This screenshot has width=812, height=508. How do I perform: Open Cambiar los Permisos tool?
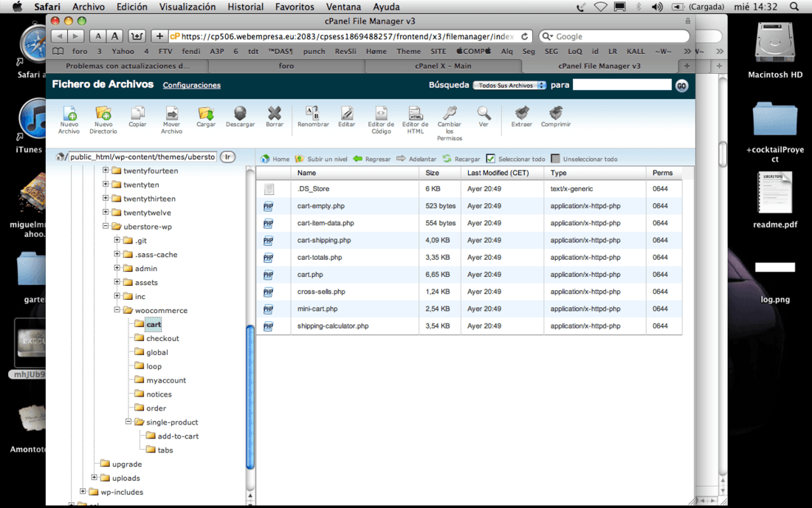tap(450, 123)
